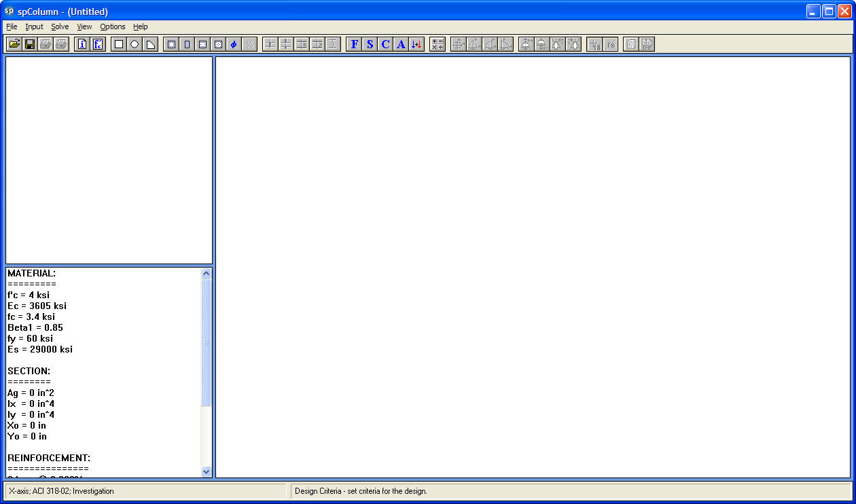The height and width of the screenshot is (504, 856).
Task: Select the rectangular section icon
Action: [119, 44]
